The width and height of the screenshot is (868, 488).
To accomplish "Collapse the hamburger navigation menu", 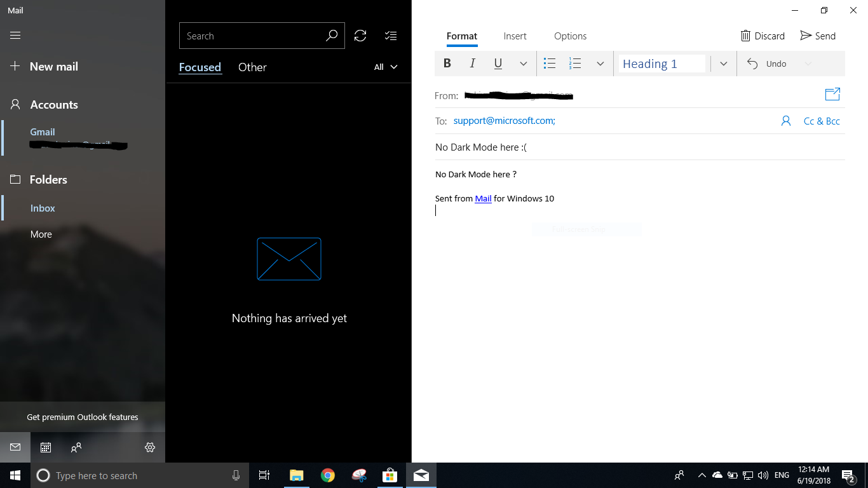I will [15, 36].
